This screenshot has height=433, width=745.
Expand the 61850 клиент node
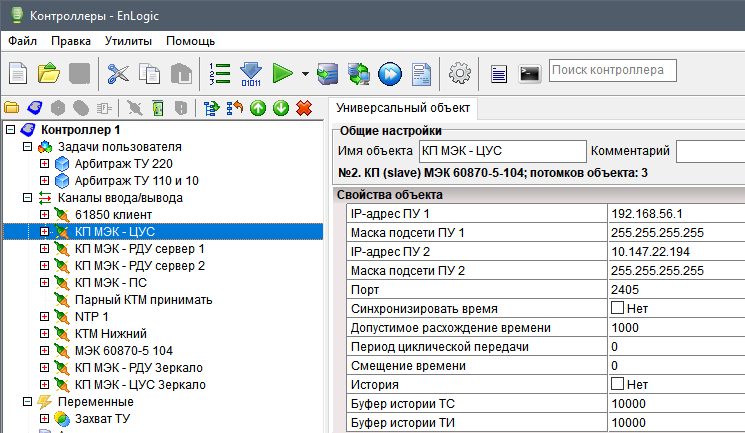[x=44, y=214]
